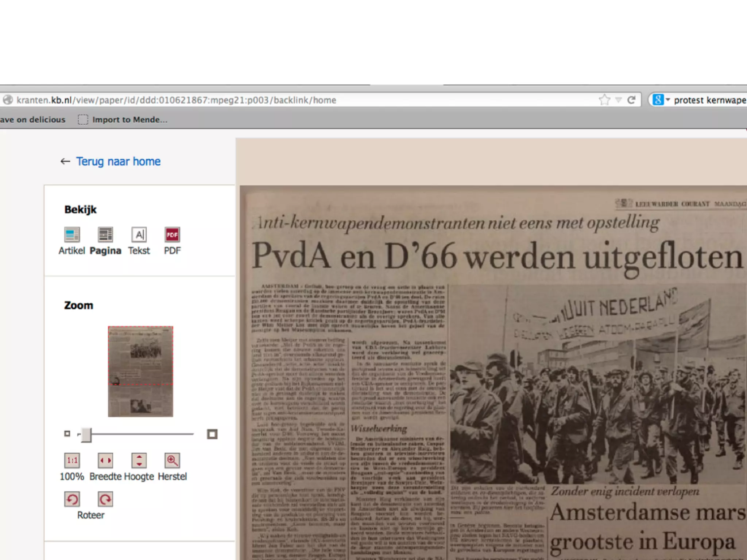Screen dimensions: 747x560
Task: Click the Import to Mendeley bookmark
Action: pos(123,120)
